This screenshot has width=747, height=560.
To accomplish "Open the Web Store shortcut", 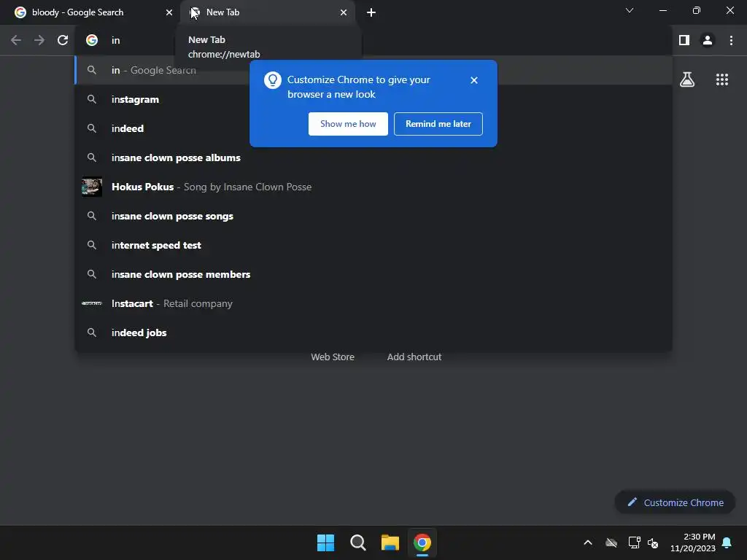I will 333,357.
